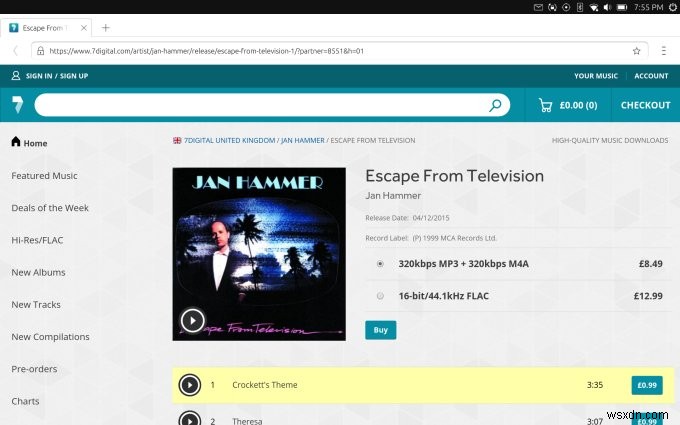Viewport: 680px width, 425px height.
Task: Open the shopping cart icon
Action: tap(545, 105)
